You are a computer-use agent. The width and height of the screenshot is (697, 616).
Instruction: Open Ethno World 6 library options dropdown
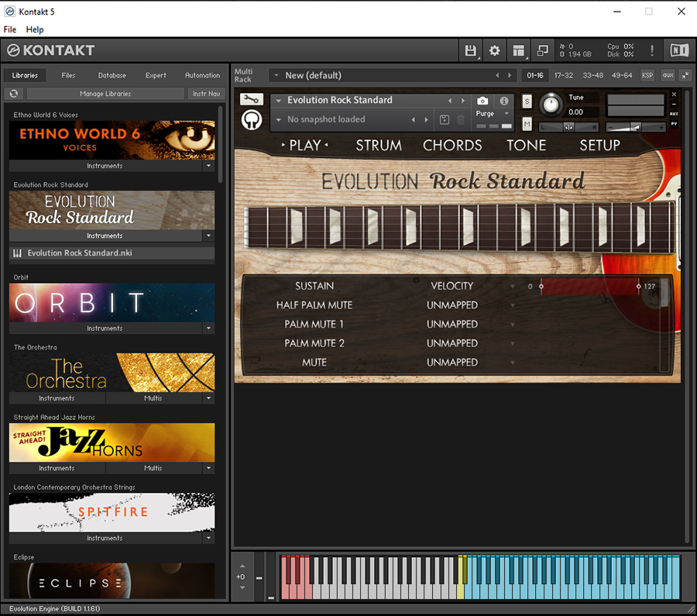pyautogui.click(x=208, y=166)
